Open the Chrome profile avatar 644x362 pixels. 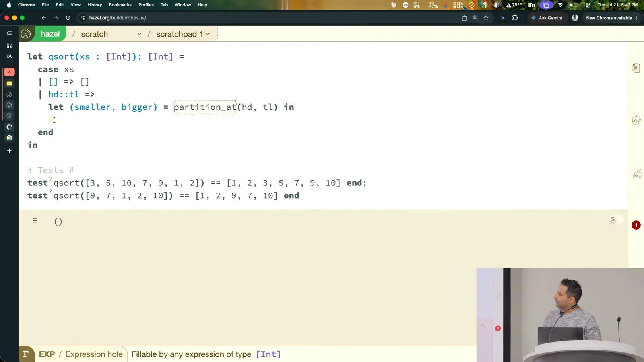(x=575, y=18)
